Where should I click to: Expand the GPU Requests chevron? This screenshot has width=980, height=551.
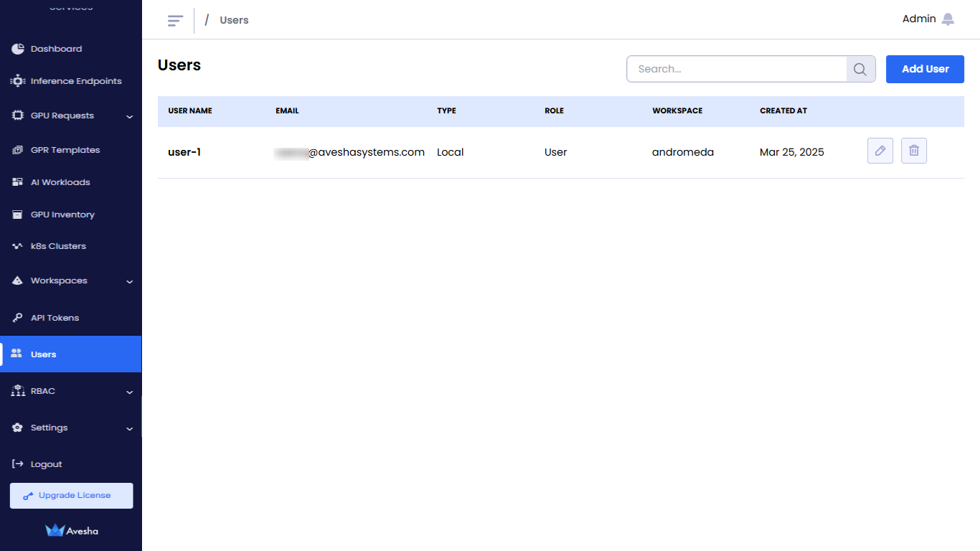pyautogui.click(x=130, y=116)
